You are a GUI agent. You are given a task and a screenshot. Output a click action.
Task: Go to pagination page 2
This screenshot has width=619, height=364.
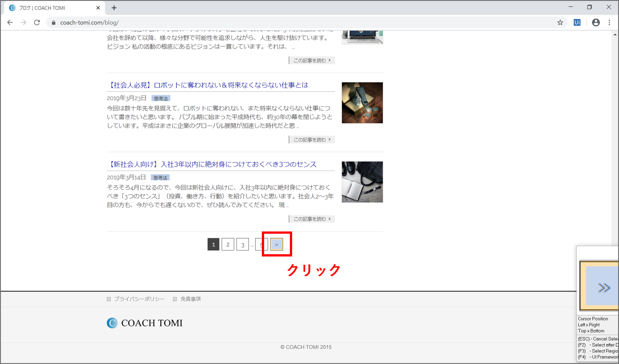click(x=228, y=245)
